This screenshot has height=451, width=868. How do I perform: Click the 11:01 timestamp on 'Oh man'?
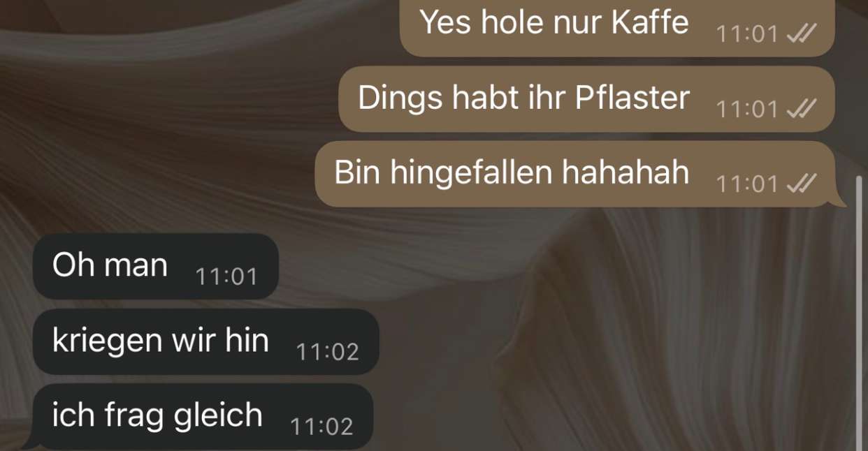coord(226,277)
